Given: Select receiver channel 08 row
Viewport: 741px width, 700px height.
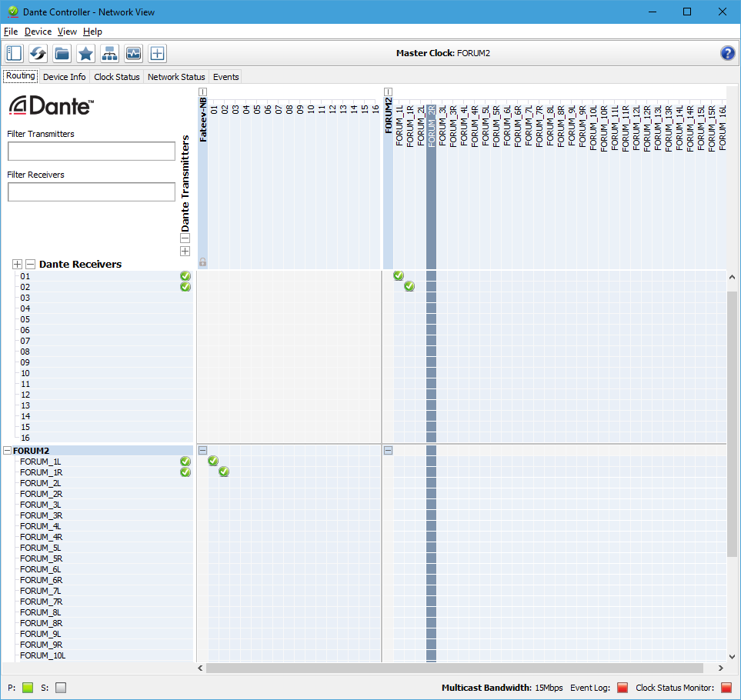Looking at the screenshot, I should click(104, 352).
